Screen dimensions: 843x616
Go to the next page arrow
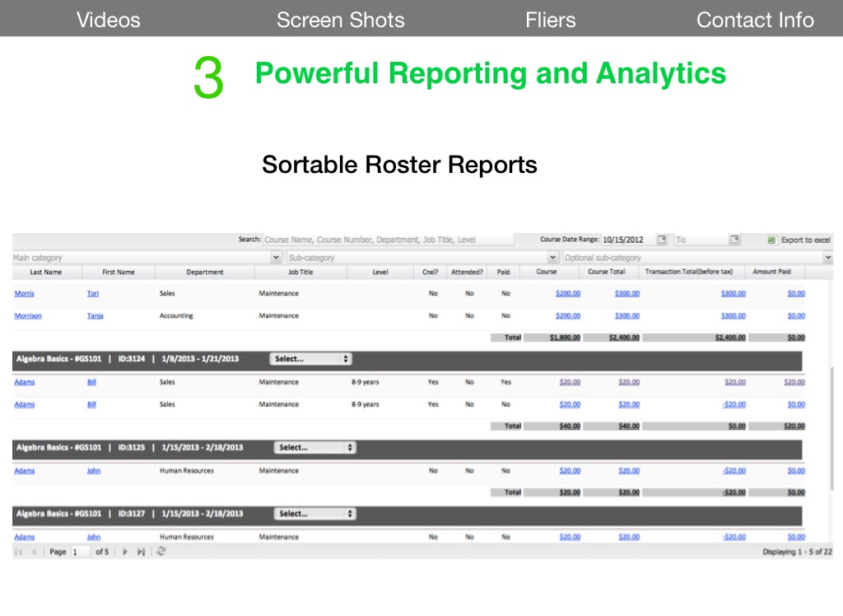pyautogui.click(x=125, y=552)
